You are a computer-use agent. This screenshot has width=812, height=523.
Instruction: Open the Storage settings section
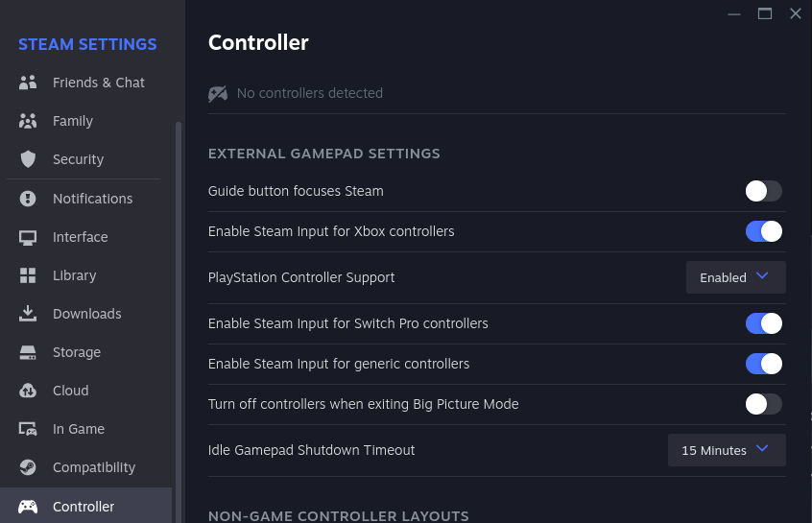click(x=77, y=352)
